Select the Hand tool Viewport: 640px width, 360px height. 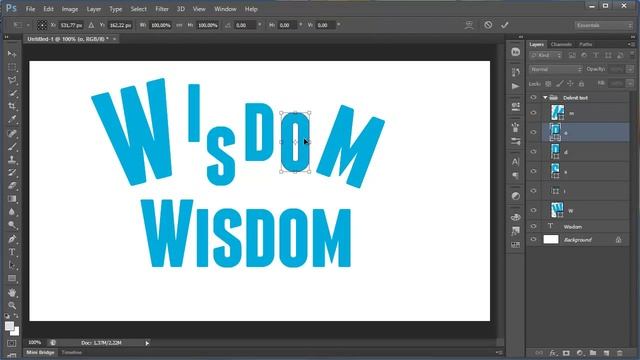coord(12,293)
